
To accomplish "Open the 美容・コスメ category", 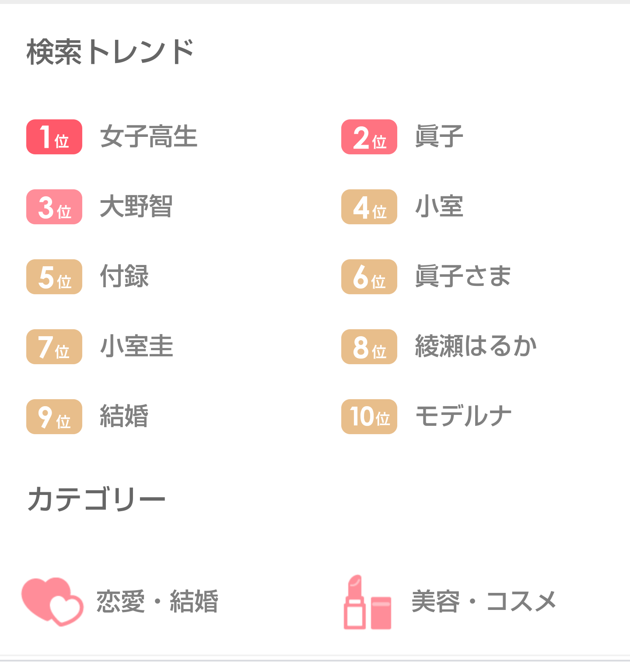I will point(484,602).
